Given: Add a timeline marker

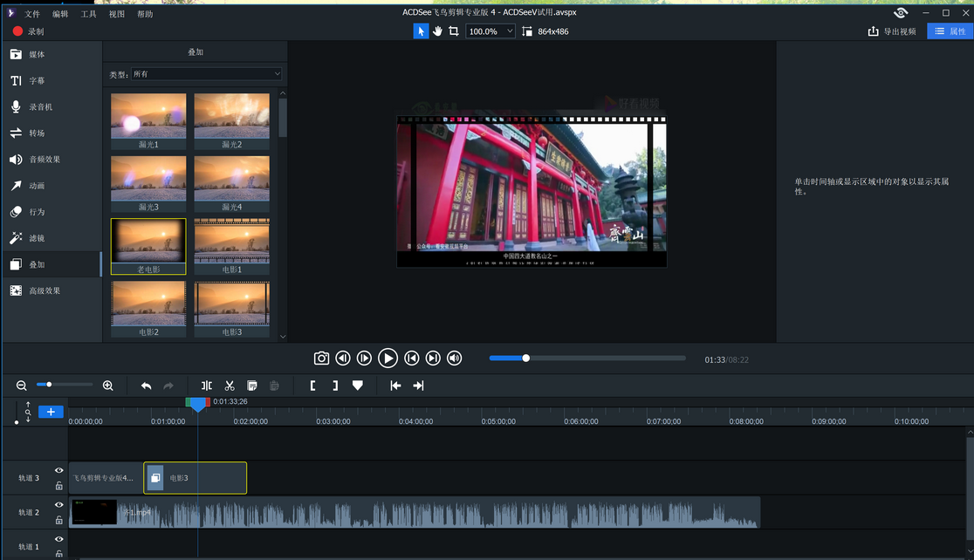Looking at the screenshot, I should click(358, 386).
